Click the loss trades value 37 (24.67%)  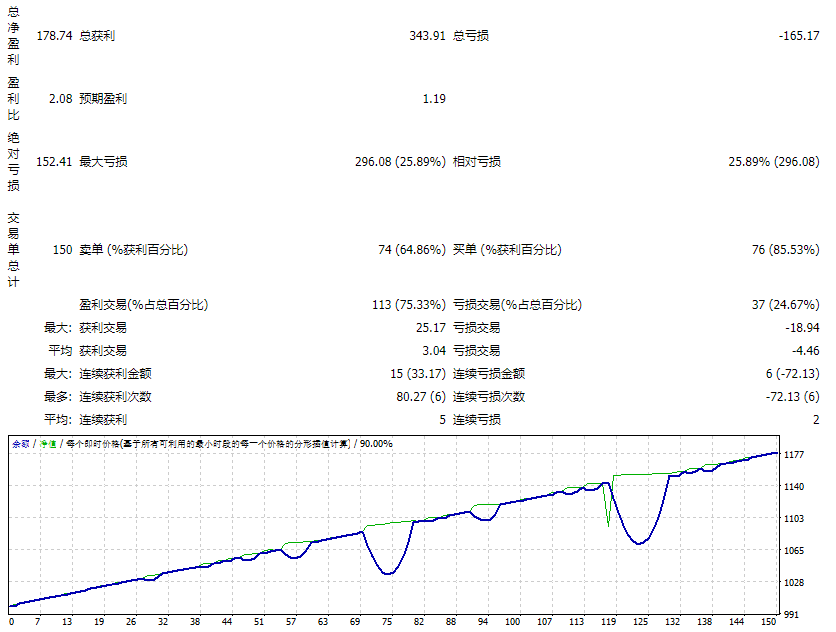[785, 305]
